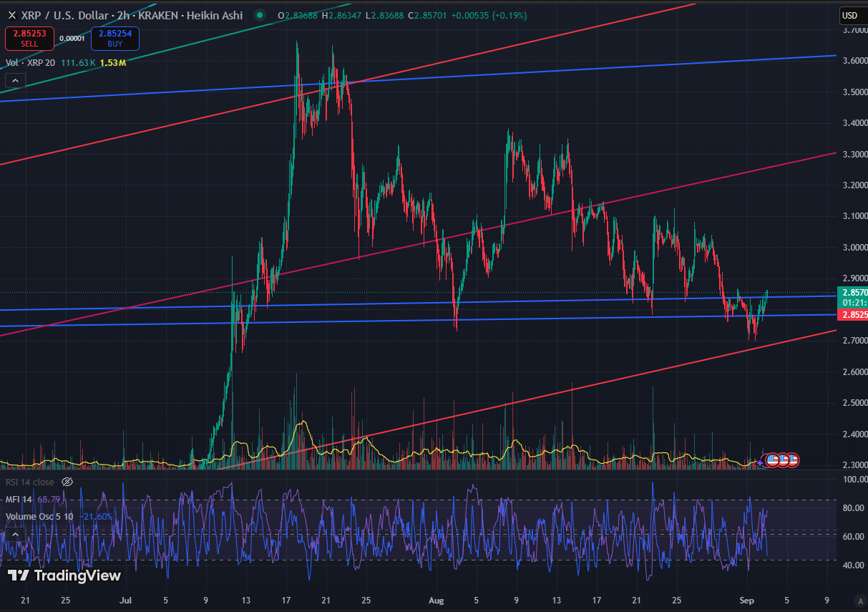The height and width of the screenshot is (612, 868).
Task: Click the 100.00 oscillator scale label
Action: coord(854,480)
